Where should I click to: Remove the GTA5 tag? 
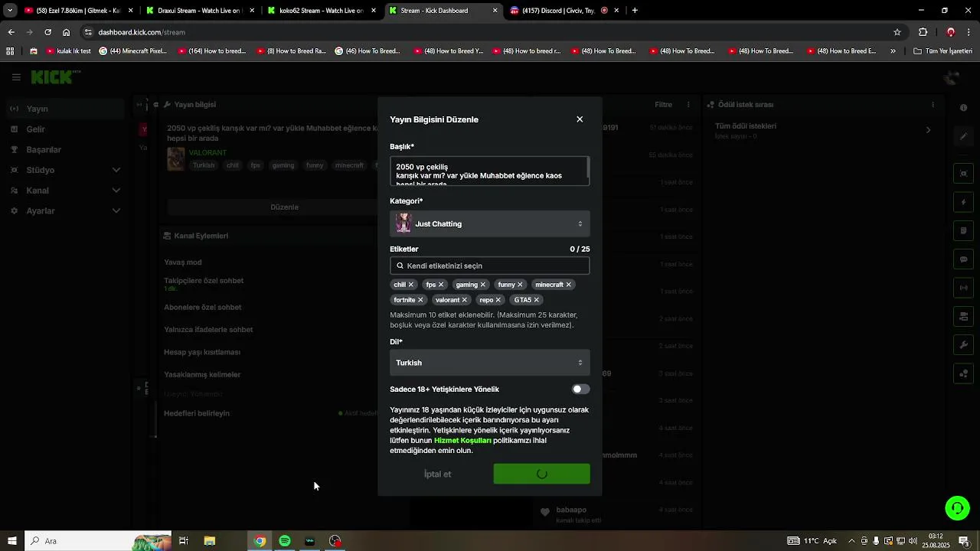coord(537,300)
